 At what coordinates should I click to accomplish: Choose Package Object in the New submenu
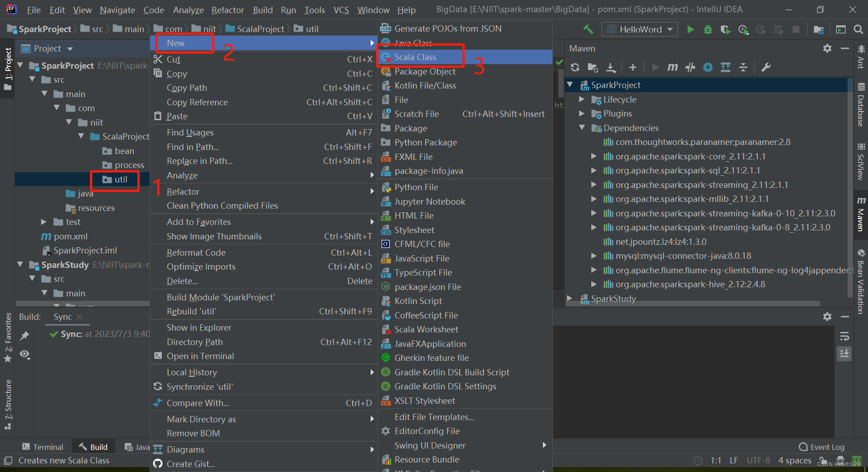(465, 71)
